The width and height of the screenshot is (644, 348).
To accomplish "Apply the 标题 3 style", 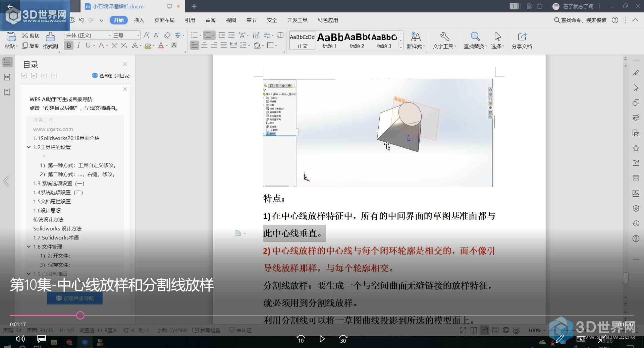I will [x=384, y=41].
